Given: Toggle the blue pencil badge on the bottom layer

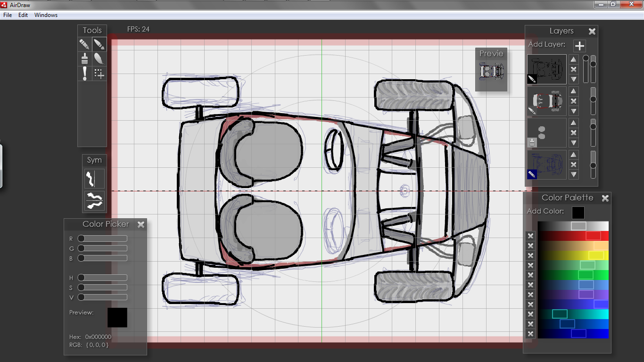Looking at the screenshot, I should [532, 174].
